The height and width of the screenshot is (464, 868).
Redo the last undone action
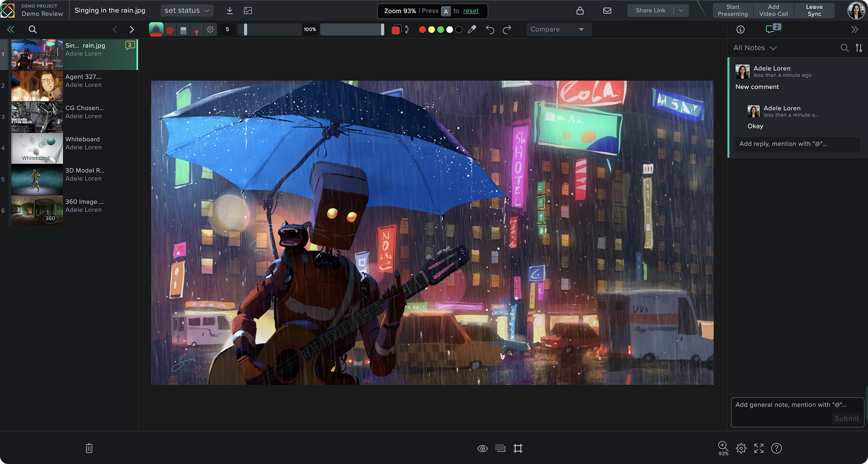point(507,29)
